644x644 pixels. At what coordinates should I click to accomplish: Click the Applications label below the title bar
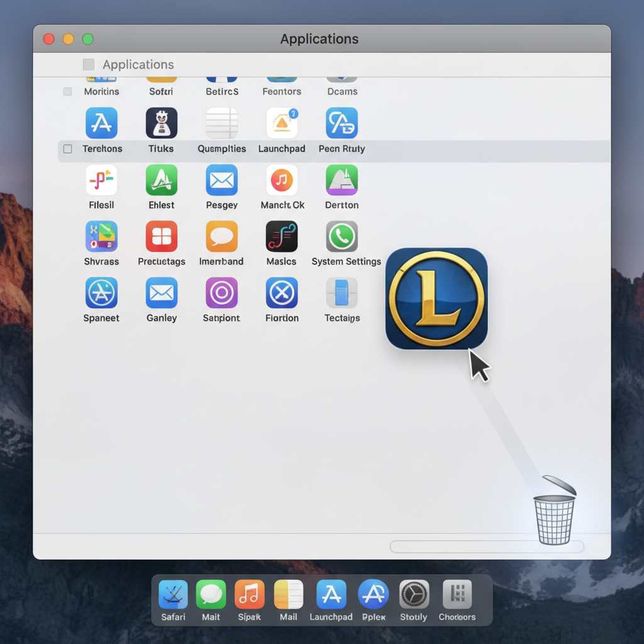tap(138, 64)
